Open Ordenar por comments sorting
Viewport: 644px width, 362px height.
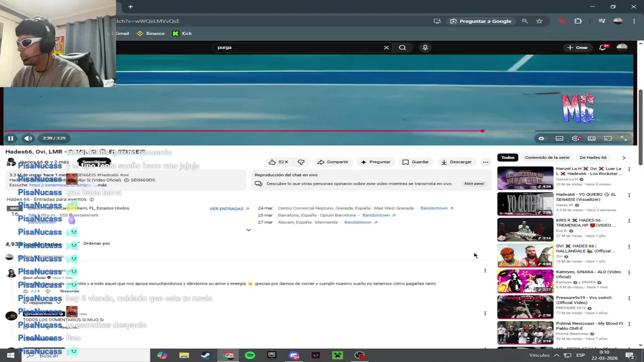tap(97, 243)
